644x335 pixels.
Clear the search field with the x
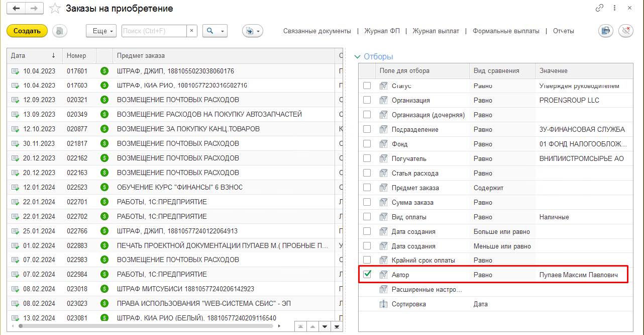(x=191, y=31)
